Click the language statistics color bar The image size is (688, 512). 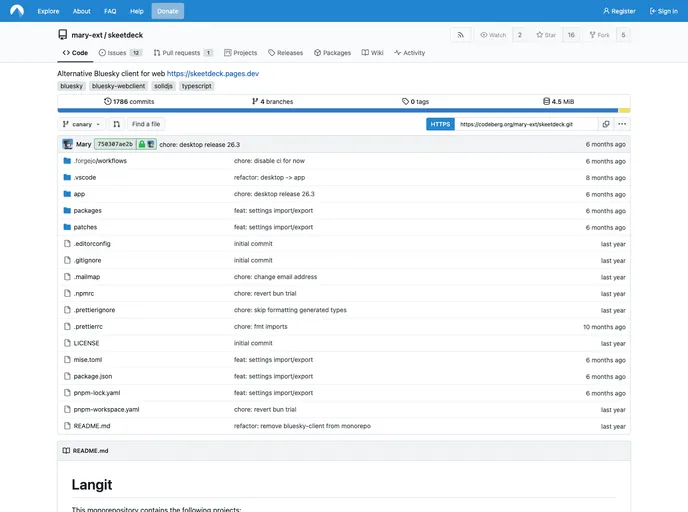click(x=344, y=111)
